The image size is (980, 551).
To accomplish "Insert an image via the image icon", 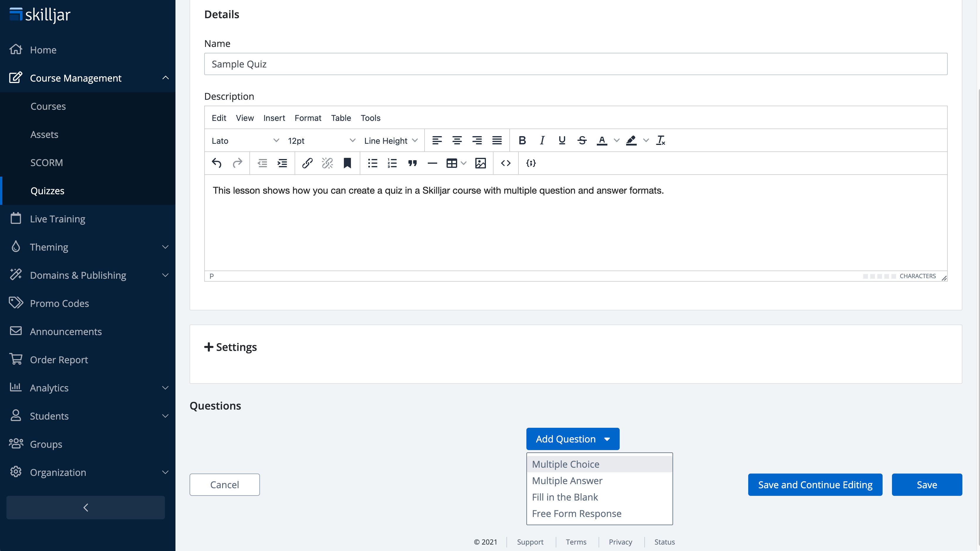I will (x=481, y=163).
